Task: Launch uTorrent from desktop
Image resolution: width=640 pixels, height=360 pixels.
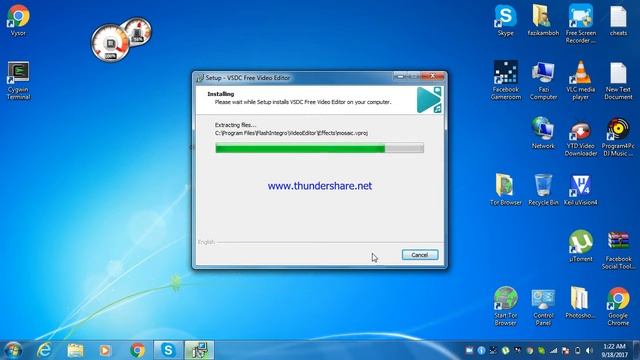Action: (x=580, y=246)
